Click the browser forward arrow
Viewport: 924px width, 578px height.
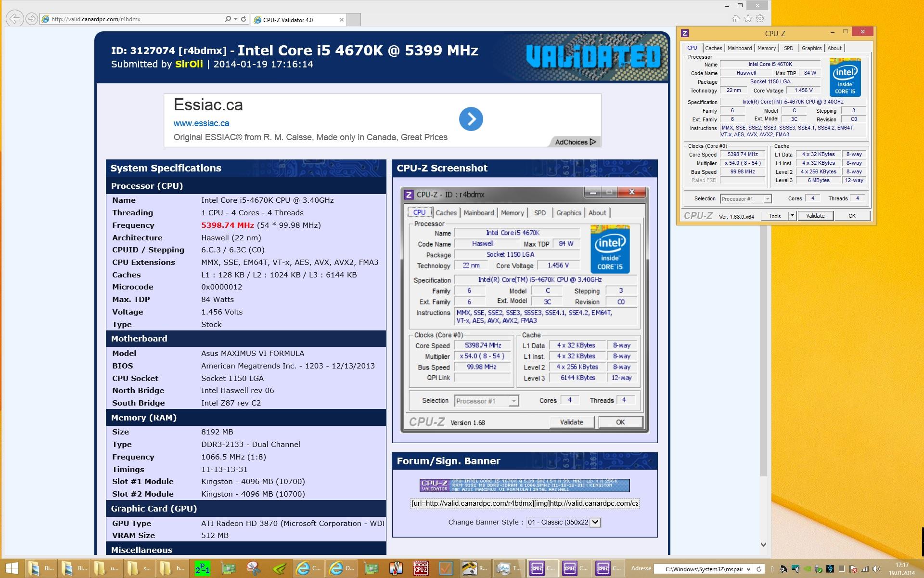click(31, 19)
